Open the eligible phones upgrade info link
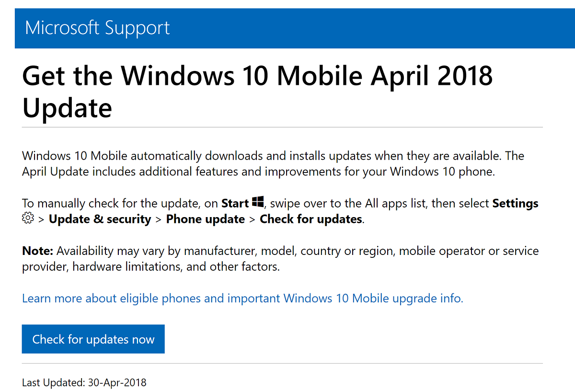575x392 pixels. click(x=242, y=299)
